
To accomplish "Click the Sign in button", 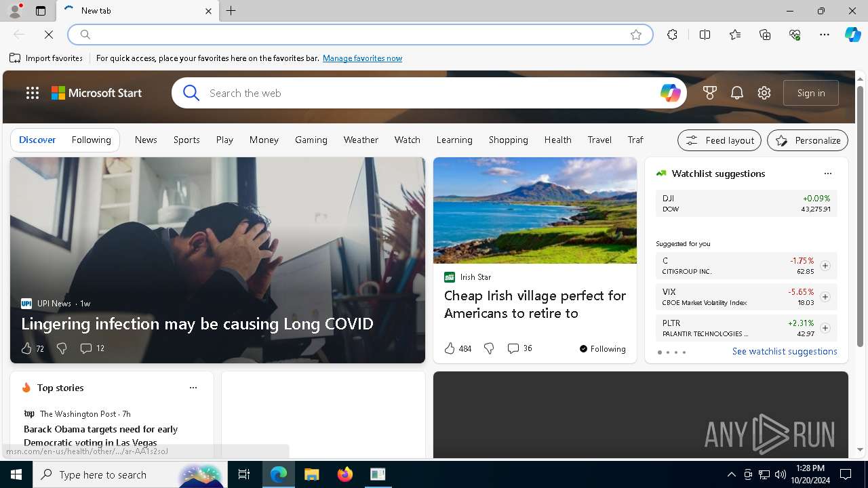I will pos(811,93).
